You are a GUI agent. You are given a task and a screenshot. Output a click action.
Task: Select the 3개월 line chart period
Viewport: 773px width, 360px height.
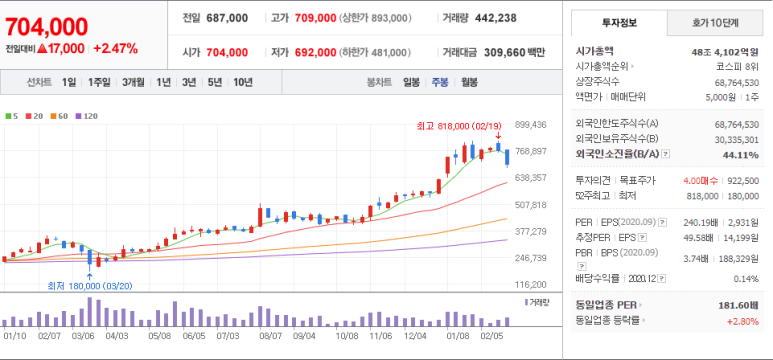click(133, 82)
